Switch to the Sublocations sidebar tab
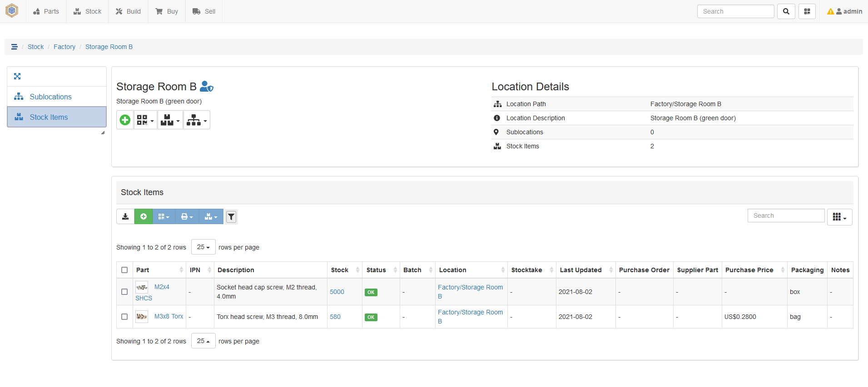Viewport: 868px width, 387px height. 50,97
